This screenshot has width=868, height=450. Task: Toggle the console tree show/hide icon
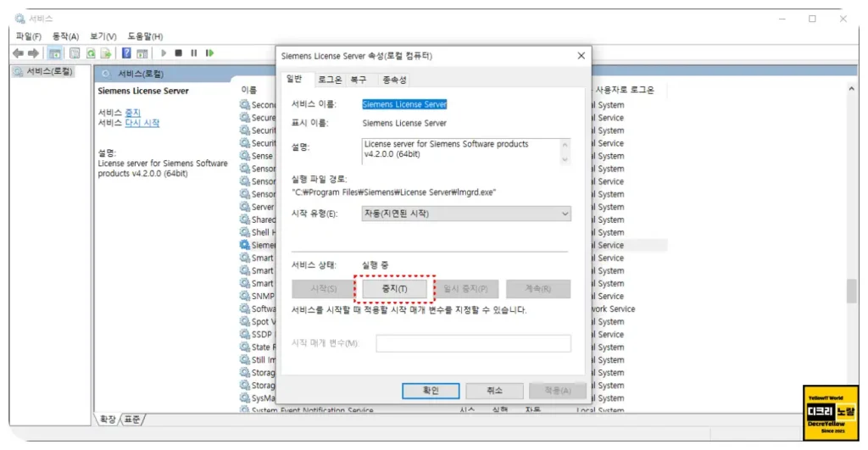click(x=54, y=53)
